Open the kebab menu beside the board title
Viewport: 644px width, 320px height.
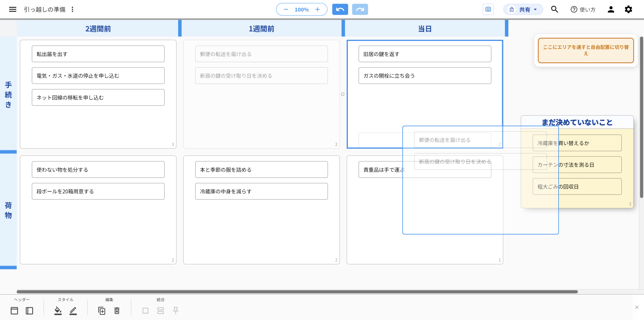pyautogui.click(x=72, y=10)
